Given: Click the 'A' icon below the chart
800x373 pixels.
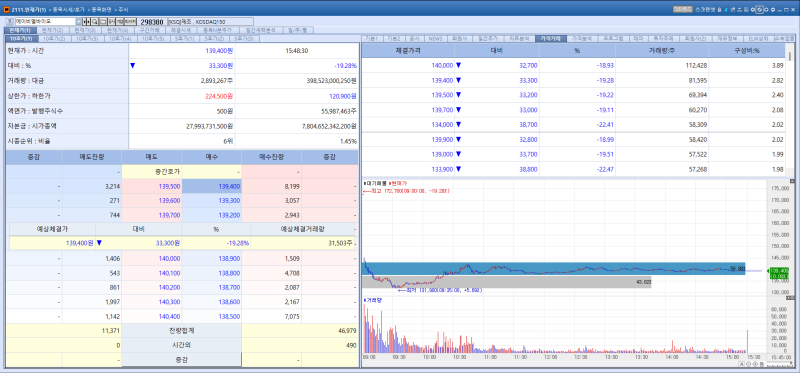Looking at the screenshot, I should tap(741, 364).
